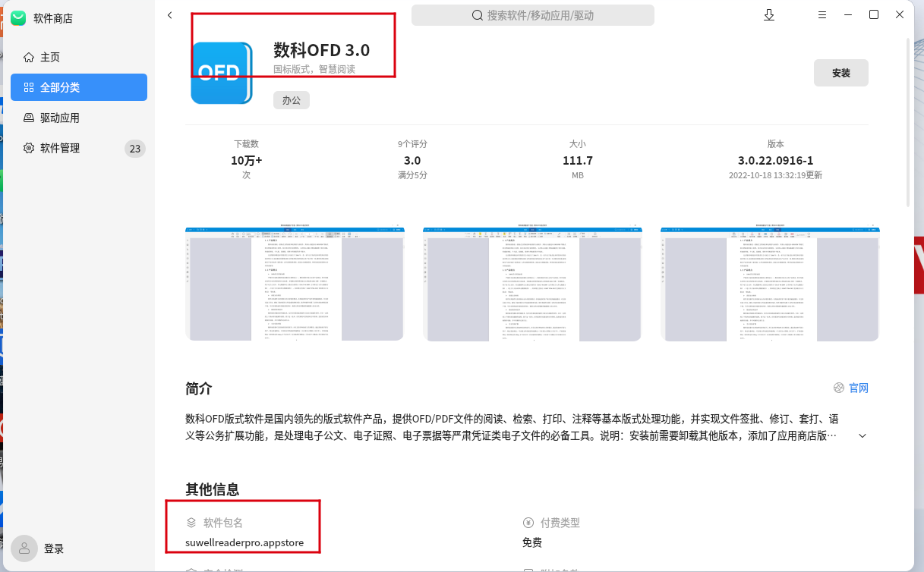Click the back arrow icon
924x572 pixels.
tap(169, 15)
